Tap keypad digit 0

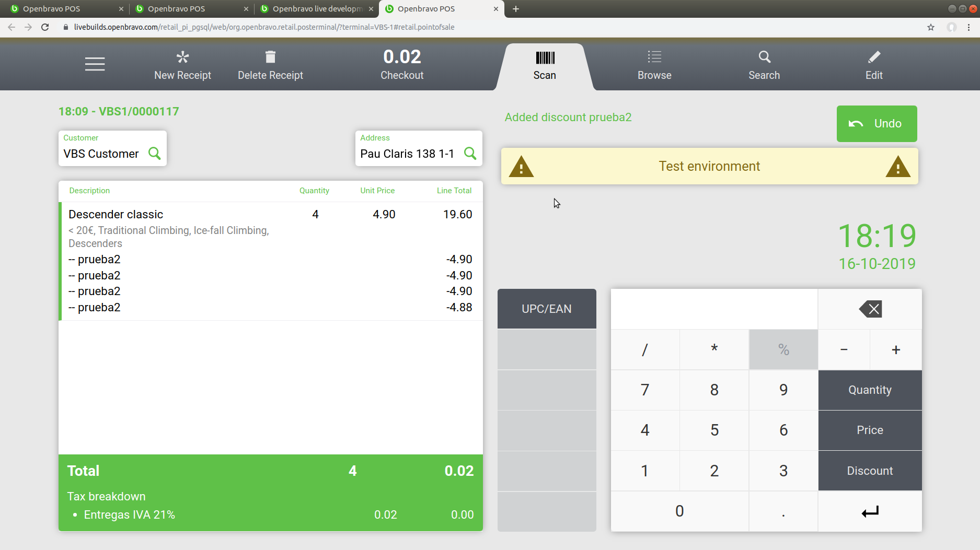679,511
